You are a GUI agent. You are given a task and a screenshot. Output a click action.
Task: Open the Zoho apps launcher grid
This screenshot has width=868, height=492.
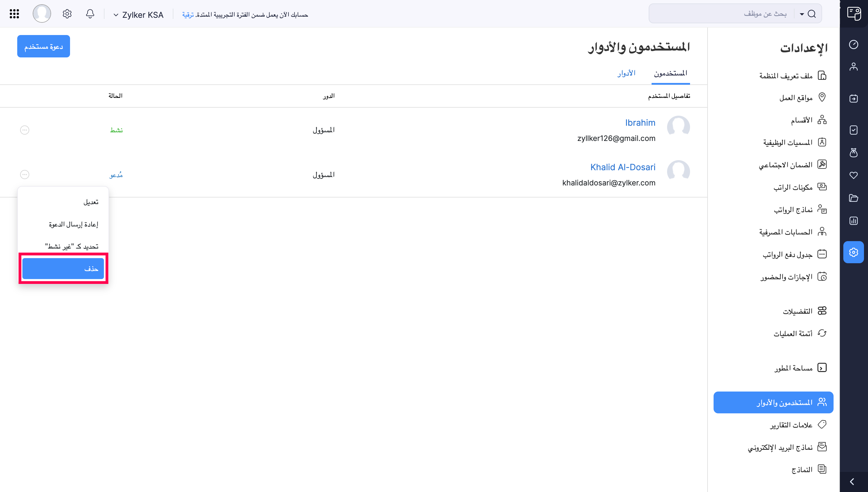click(x=14, y=13)
